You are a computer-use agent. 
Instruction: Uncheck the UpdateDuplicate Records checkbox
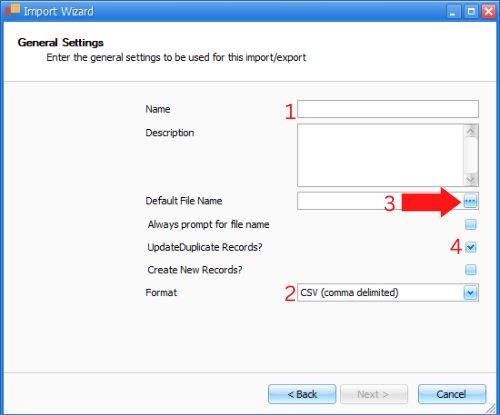[471, 247]
